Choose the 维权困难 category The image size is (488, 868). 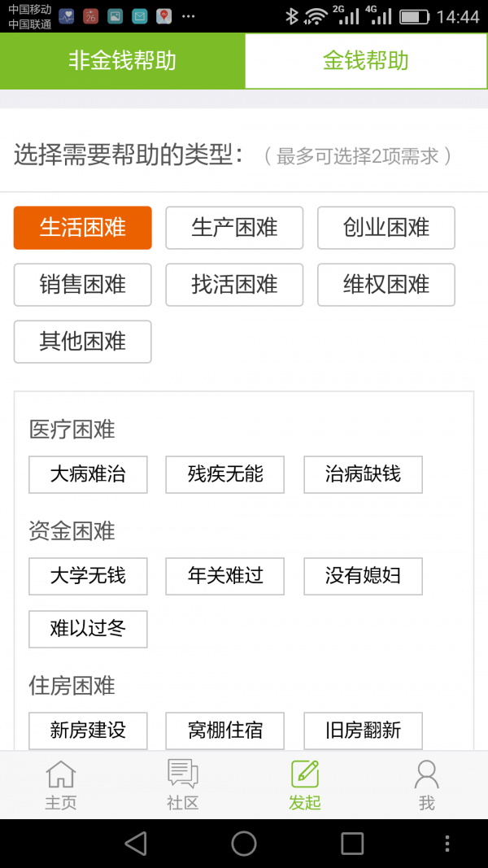[386, 285]
